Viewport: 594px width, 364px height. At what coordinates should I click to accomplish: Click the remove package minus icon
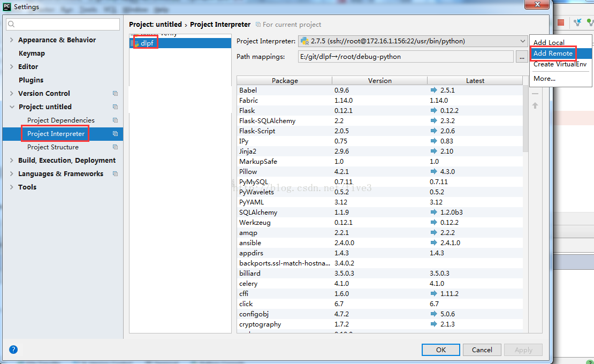[535, 94]
